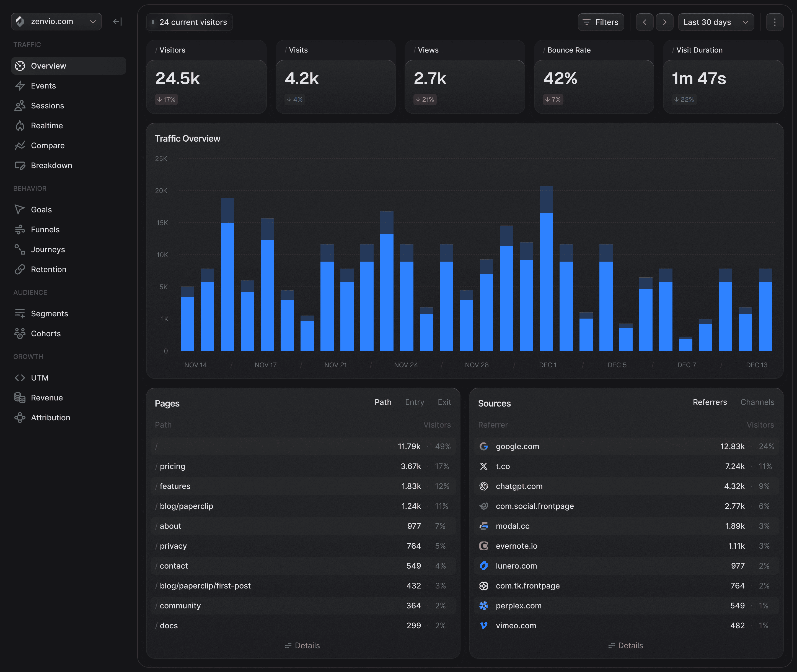
Task: Open the Filters control
Action: coord(601,22)
